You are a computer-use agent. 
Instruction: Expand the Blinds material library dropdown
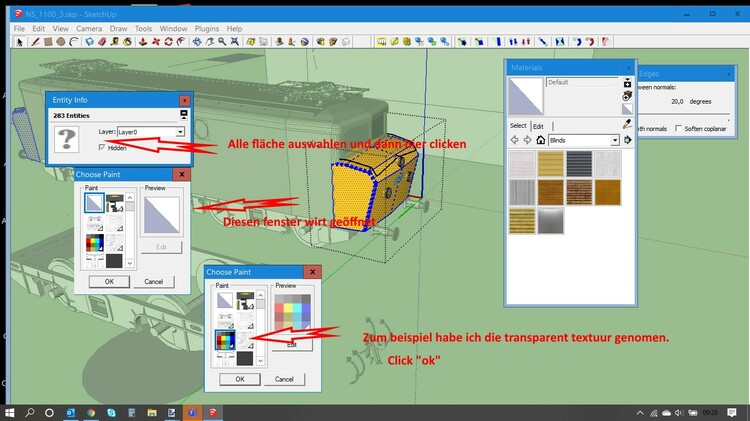tap(613, 140)
